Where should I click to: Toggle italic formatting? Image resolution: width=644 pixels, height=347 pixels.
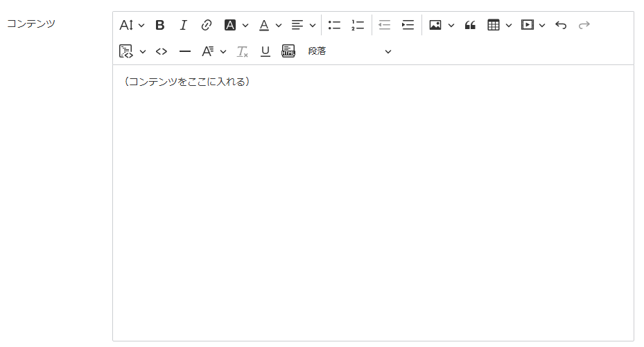[183, 25]
